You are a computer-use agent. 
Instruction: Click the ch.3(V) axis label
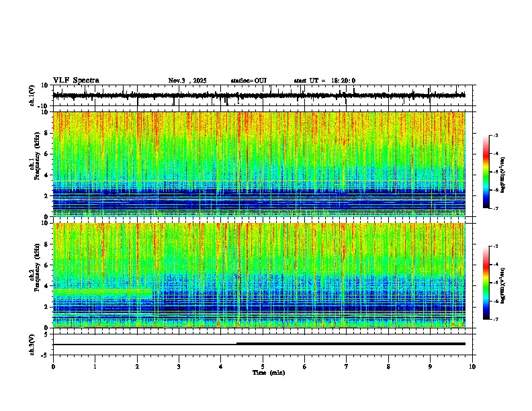[32, 345]
